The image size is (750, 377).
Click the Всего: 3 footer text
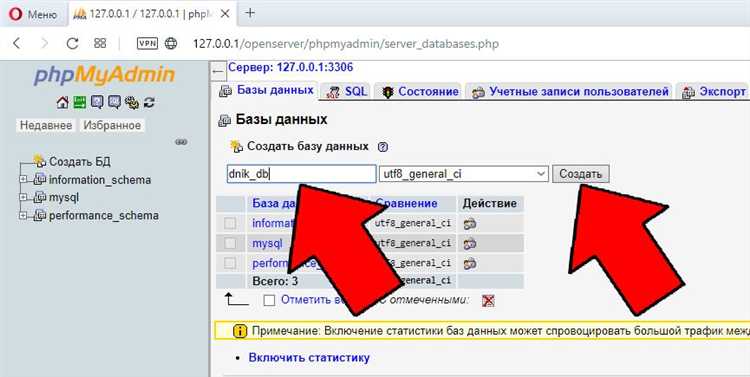click(x=275, y=281)
